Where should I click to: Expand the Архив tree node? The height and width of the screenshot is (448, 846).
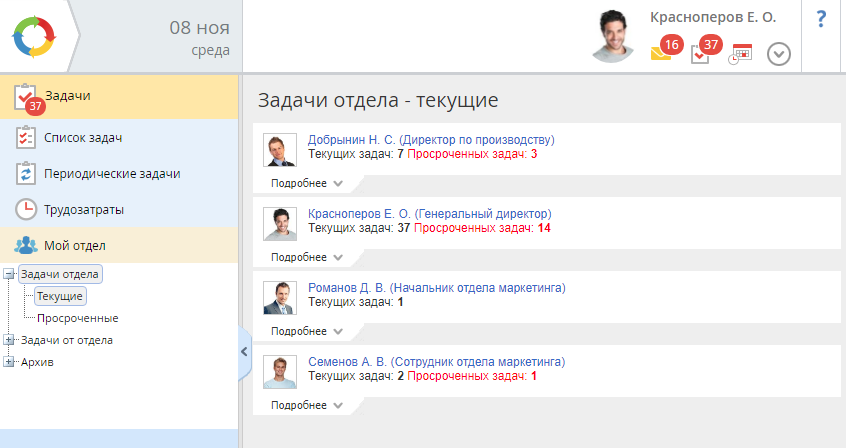[x=10, y=362]
